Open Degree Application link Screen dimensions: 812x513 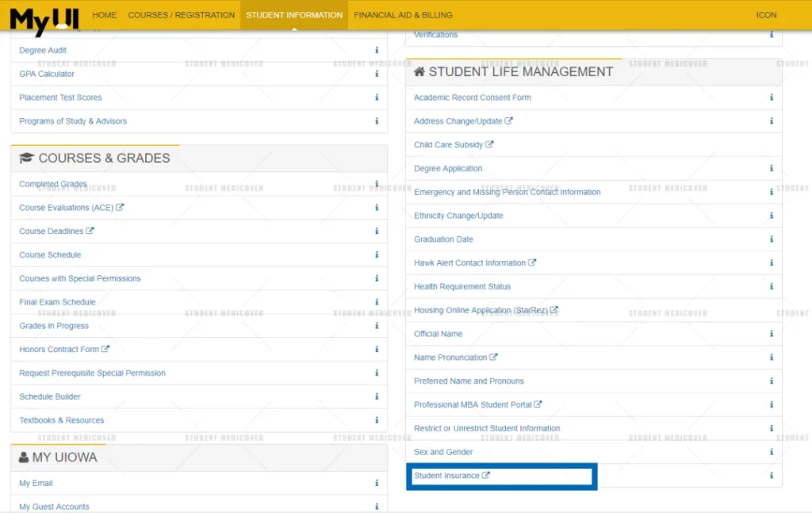click(x=448, y=168)
